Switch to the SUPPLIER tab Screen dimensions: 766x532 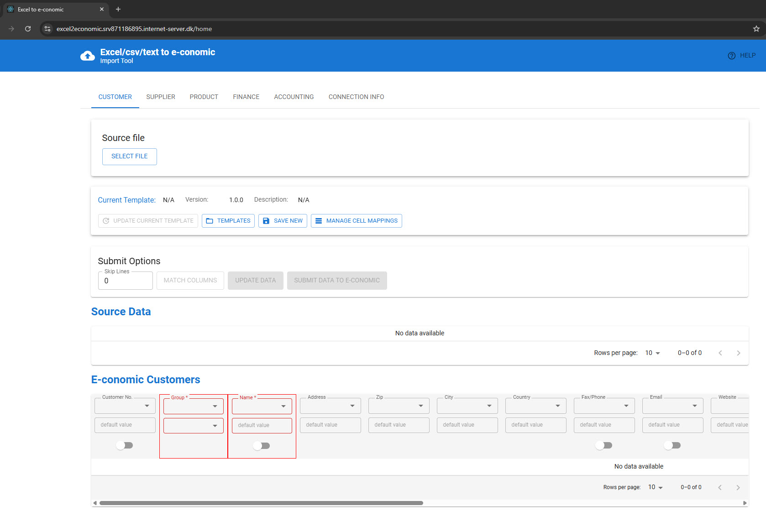click(x=161, y=97)
